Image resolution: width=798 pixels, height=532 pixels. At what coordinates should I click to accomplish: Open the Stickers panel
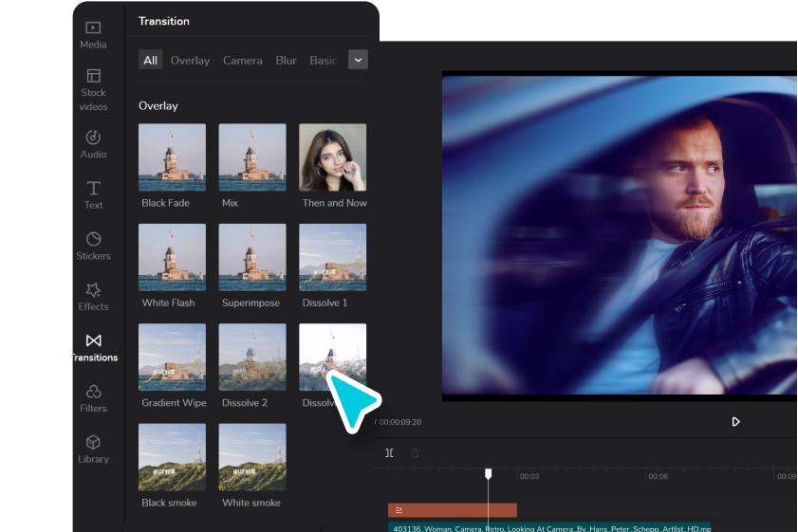(93, 247)
